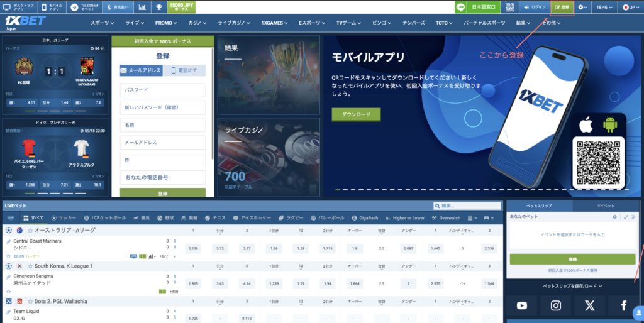Click the Android app icon
Viewport: 644px width, 323px height.
point(610,125)
